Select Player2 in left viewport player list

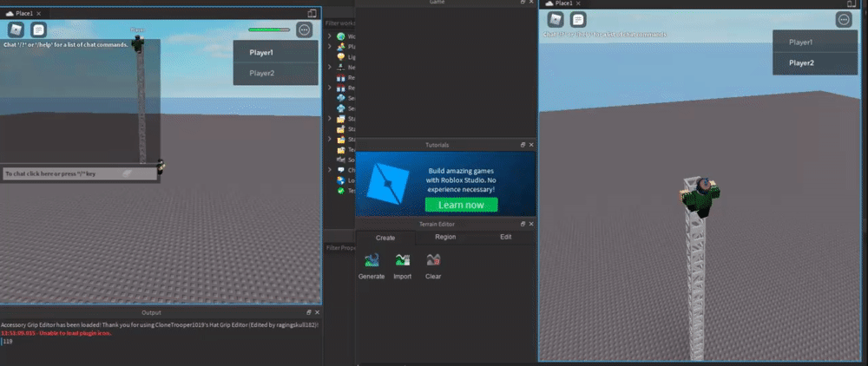(x=276, y=73)
